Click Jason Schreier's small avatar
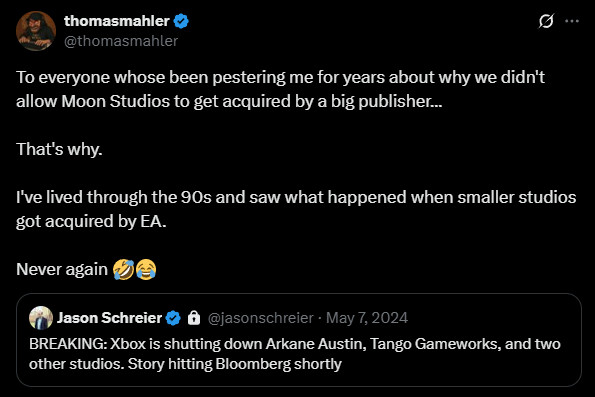The height and width of the screenshot is (397, 595). [x=41, y=318]
